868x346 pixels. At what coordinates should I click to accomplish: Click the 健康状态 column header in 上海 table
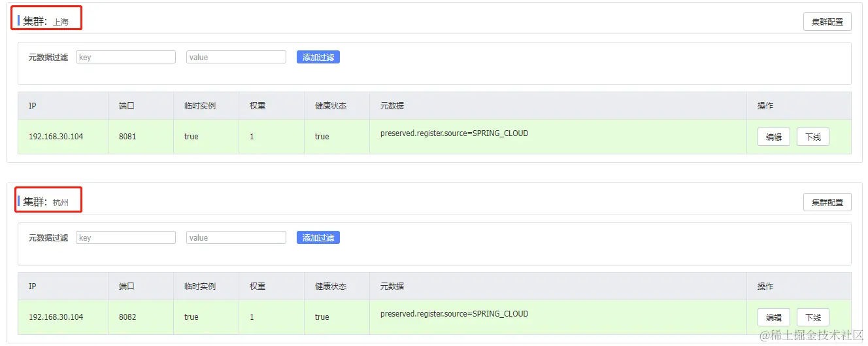pos(331,105)
